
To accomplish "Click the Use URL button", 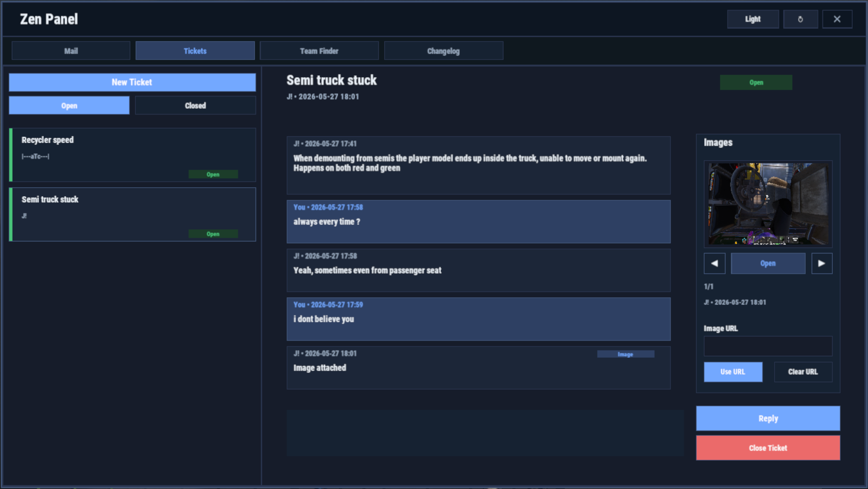I will 733,372.
